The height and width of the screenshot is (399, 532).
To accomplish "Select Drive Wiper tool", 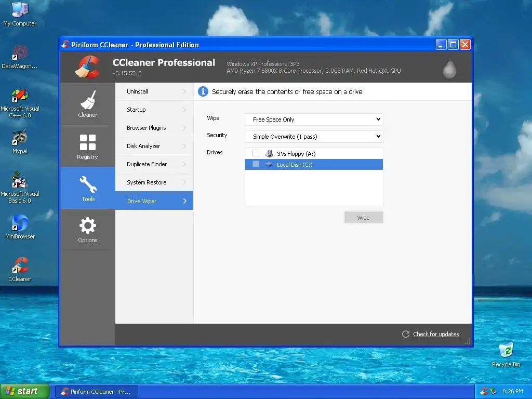I will tap(154, 201).
